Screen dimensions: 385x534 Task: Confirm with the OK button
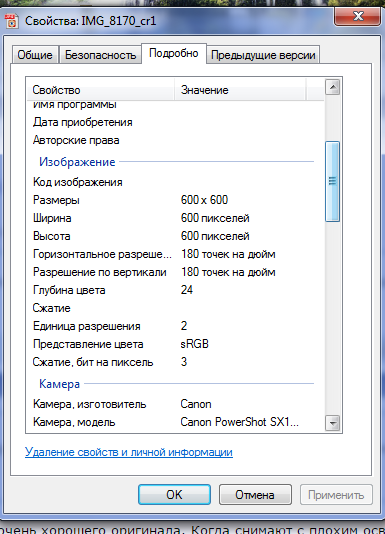tap(174, 494)
